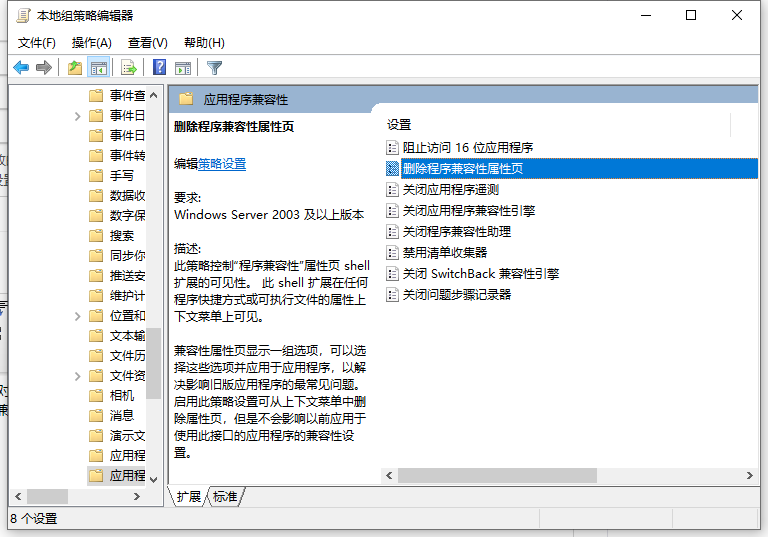
Task: Open the 文件(F) menu
Action: point(37,43)
